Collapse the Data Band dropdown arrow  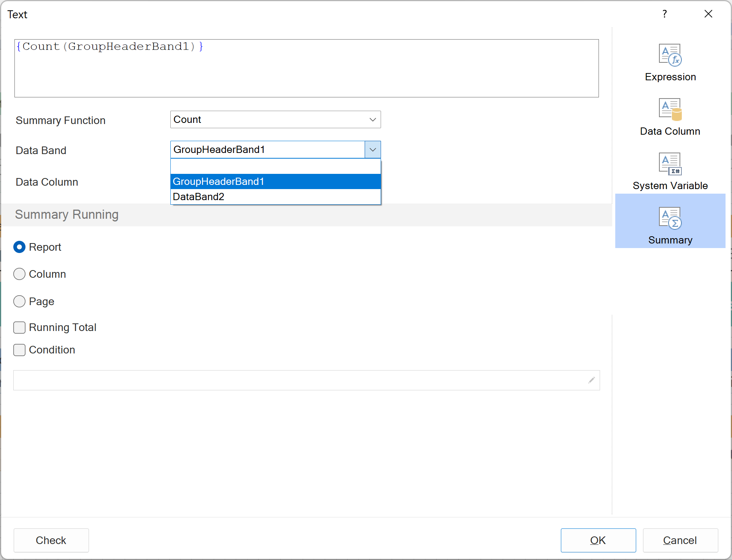point(373,150)
